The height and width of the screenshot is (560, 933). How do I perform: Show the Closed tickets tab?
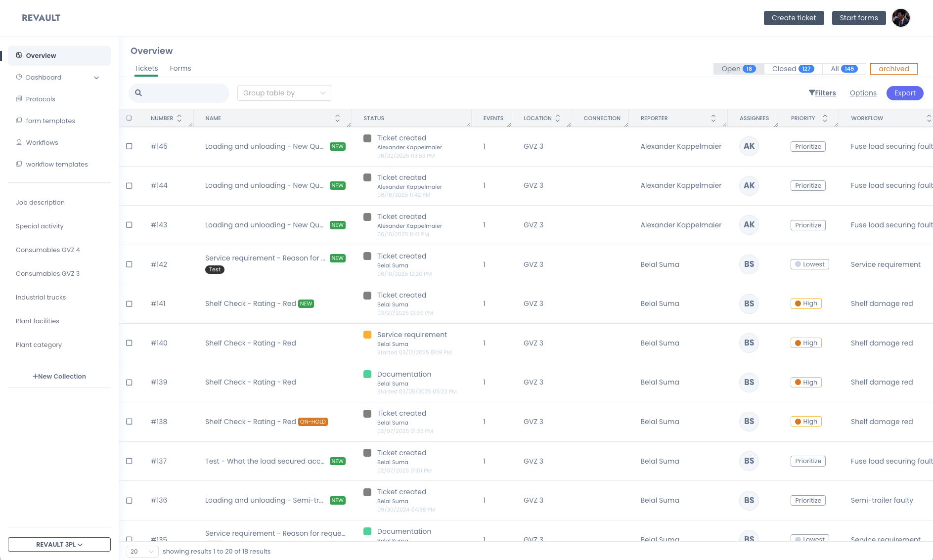793,69
